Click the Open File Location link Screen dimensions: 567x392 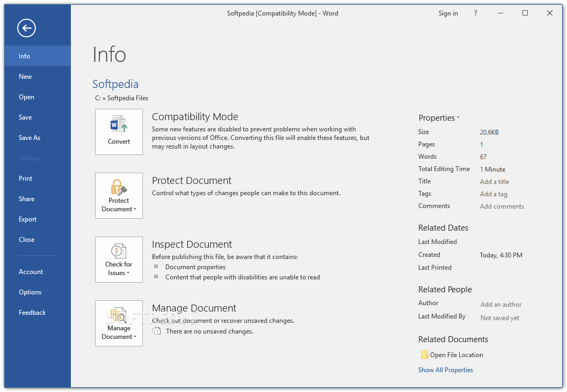pyautogui.click(x=456, y=355)
